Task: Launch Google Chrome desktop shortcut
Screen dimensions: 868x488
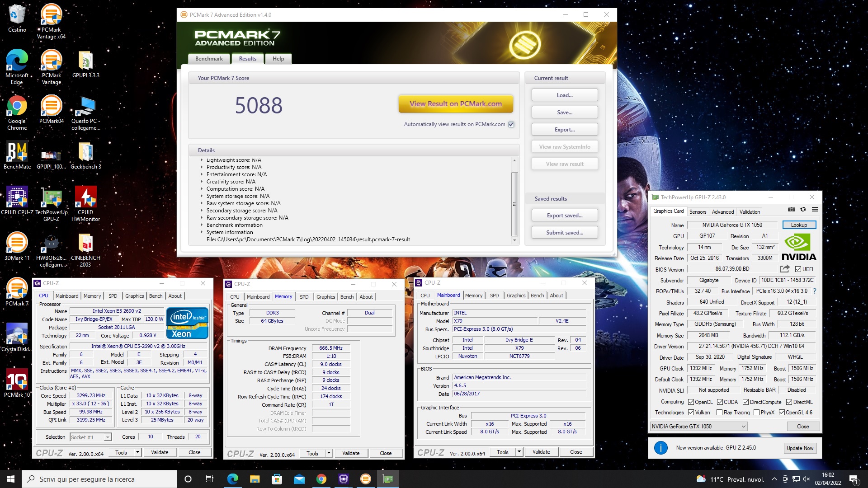Action: (x=17, y=113)
